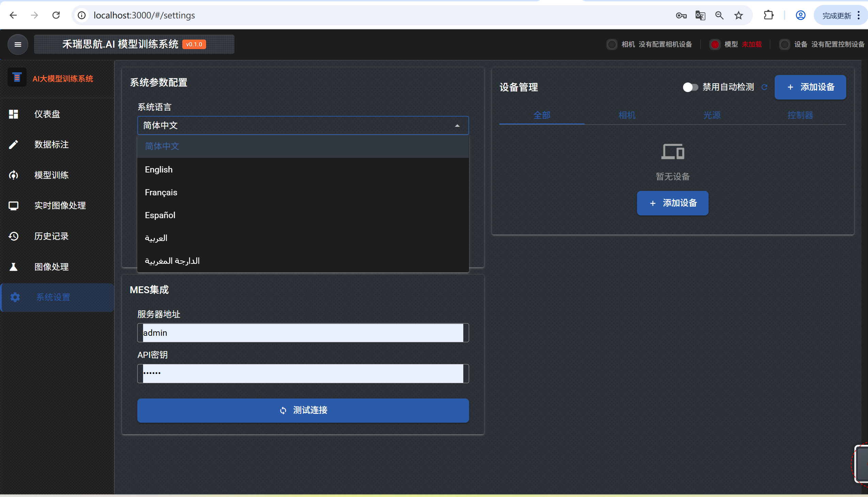Click the refresh icon beside 禁用自动检测
The height and width of the screenshot is (497, 868).
[764, 87]
